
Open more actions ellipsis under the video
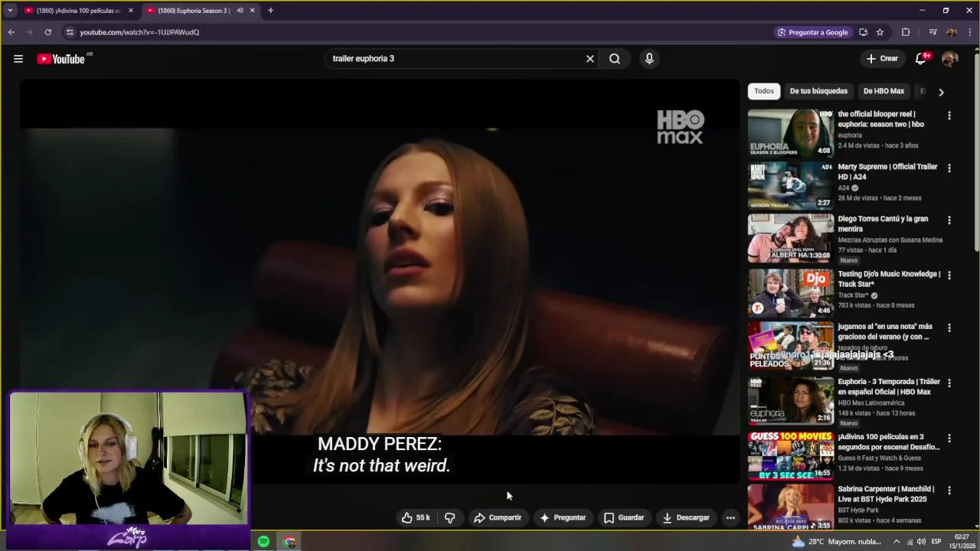[x=730, y=518]
